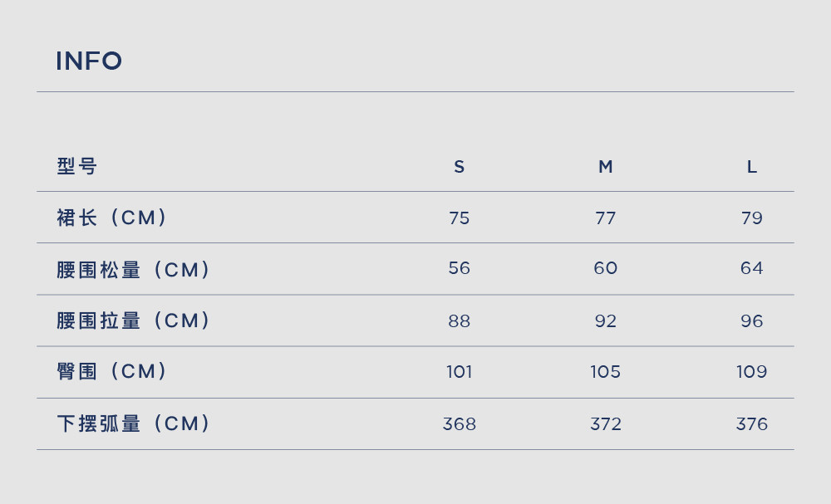The image size is (831, 504).
Task: Select the 腰围松量 (CM) label
Action: pyautogui.click(x=134, y=270)
